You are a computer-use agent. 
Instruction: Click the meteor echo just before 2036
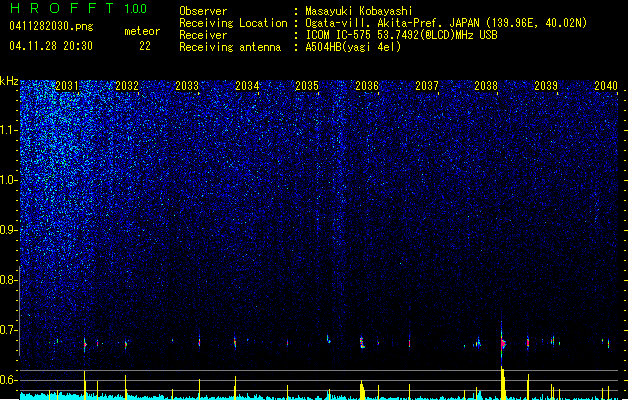pyautogui.click(x=362, y=342)
